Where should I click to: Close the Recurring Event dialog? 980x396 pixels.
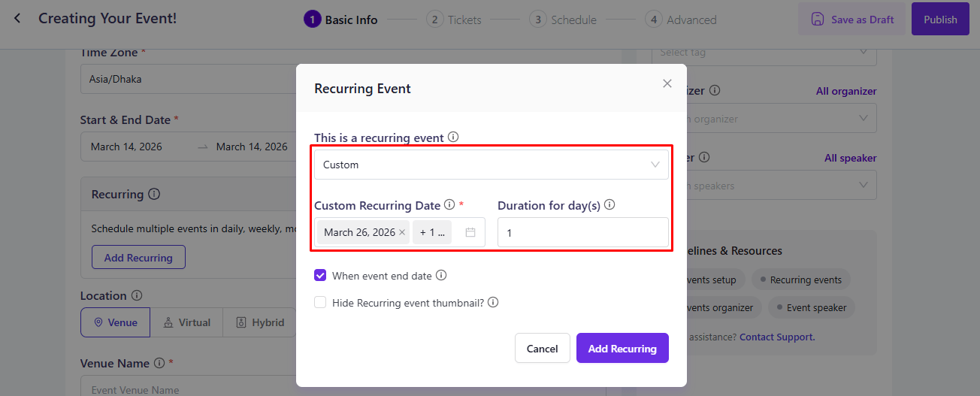[x=667, y=83]
